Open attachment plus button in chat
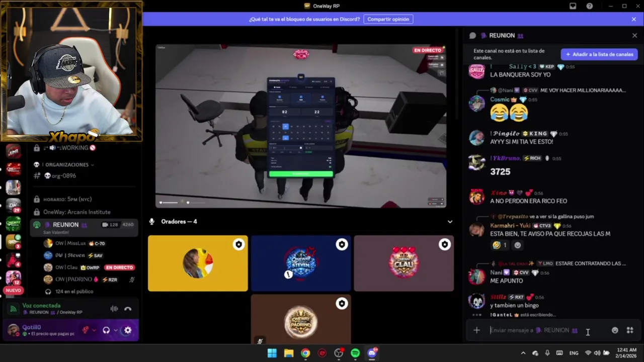644x362 pixels. tap(476, 330)
